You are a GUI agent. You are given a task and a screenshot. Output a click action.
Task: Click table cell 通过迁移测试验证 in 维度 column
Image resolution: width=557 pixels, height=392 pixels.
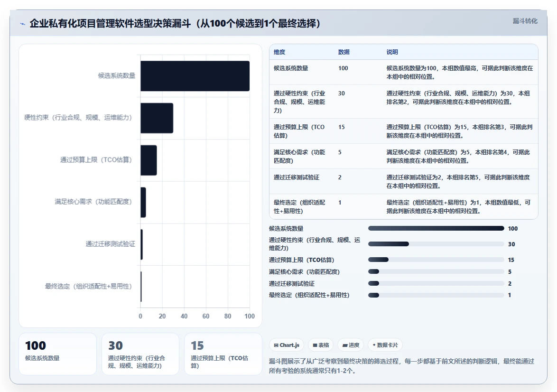tap(297, 177)
